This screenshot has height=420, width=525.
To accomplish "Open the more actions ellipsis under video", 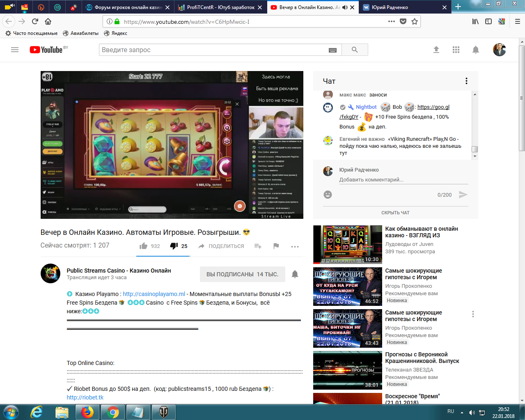I will [295, 246].
